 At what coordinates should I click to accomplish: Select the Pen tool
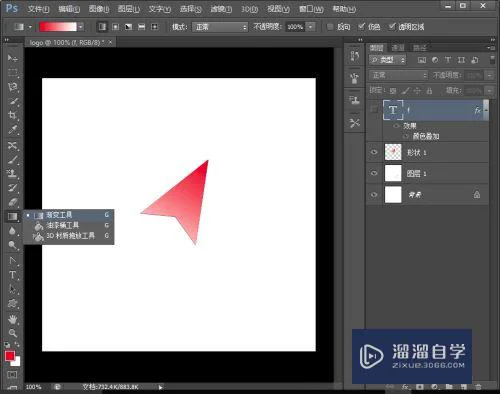(12, 261)
